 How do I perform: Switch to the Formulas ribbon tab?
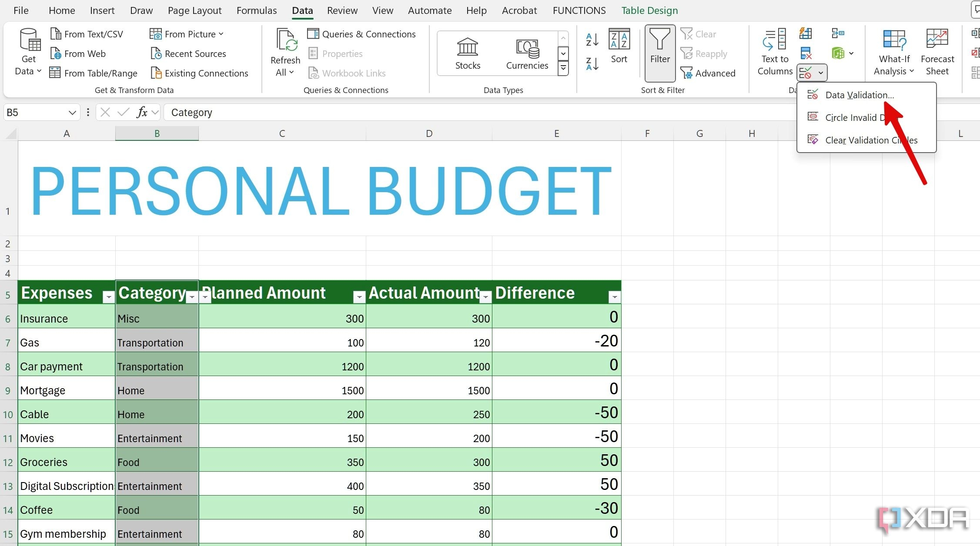click(256, 10)
